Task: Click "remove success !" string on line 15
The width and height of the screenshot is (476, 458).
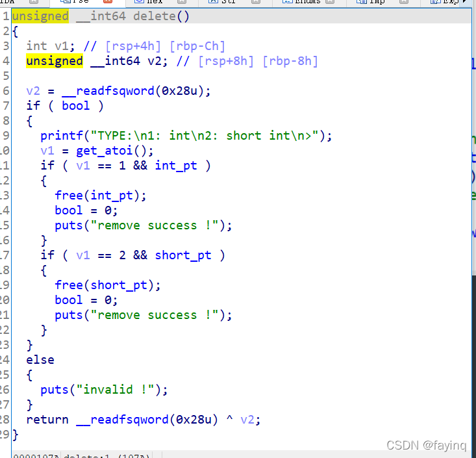Action: 155,225
